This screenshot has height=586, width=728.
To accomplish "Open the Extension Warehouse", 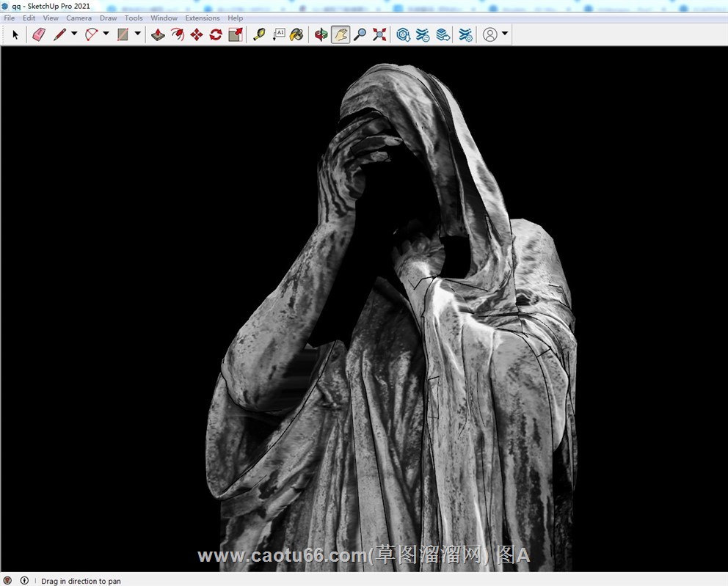I will [423, 34].
